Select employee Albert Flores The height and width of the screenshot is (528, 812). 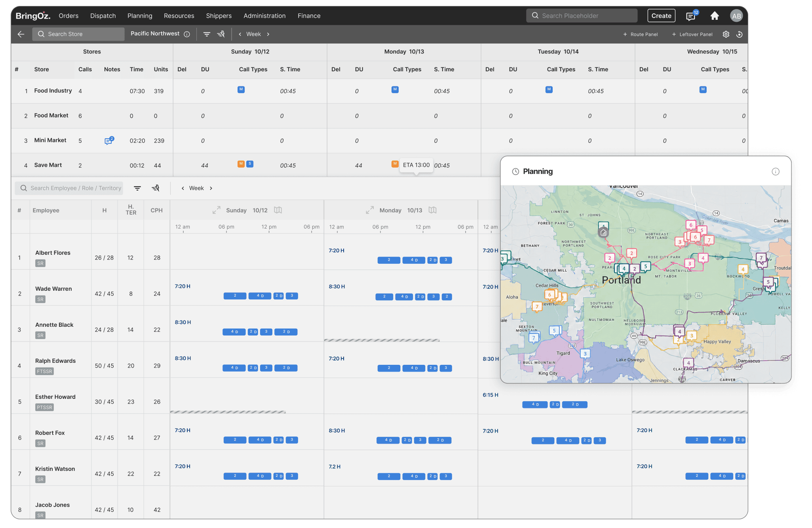(53, 253)
